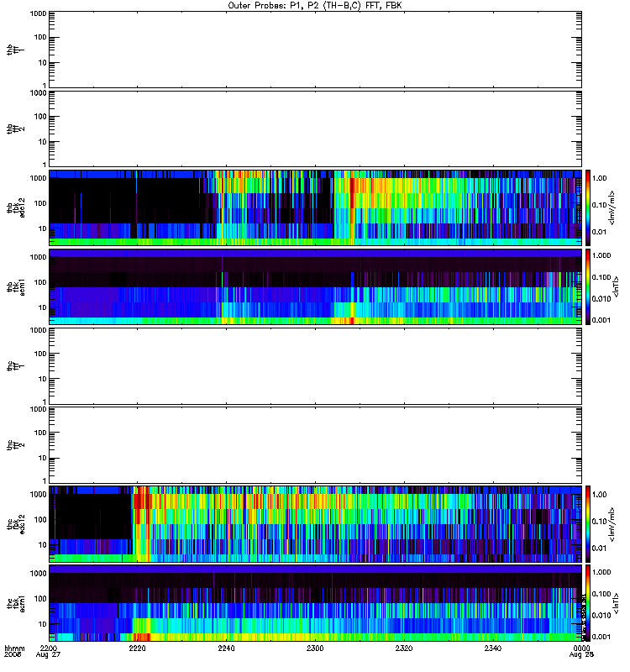Viewport: 630px width, 672px height.
Task: Click the 'thc fff 2' y-axis title
Action: click(16, 445)
